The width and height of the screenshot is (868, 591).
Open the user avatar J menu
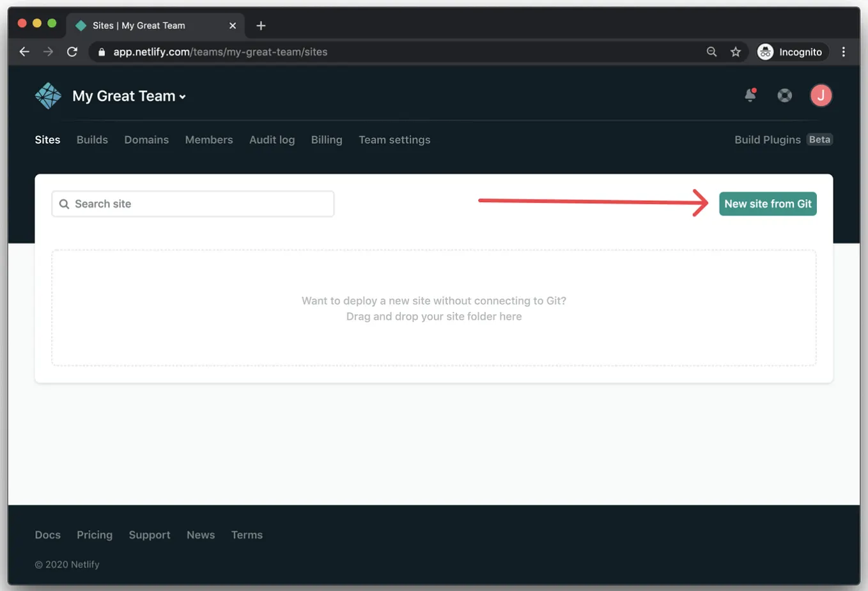click(821, 95)
